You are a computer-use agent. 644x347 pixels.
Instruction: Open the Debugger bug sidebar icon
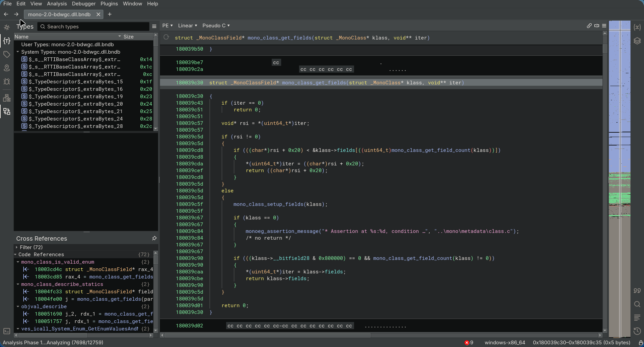[7, 81]
